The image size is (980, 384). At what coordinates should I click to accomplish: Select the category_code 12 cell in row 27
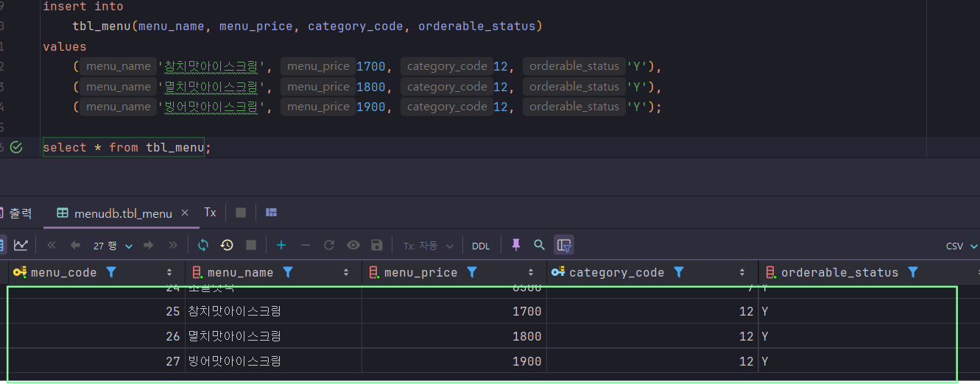652,361
